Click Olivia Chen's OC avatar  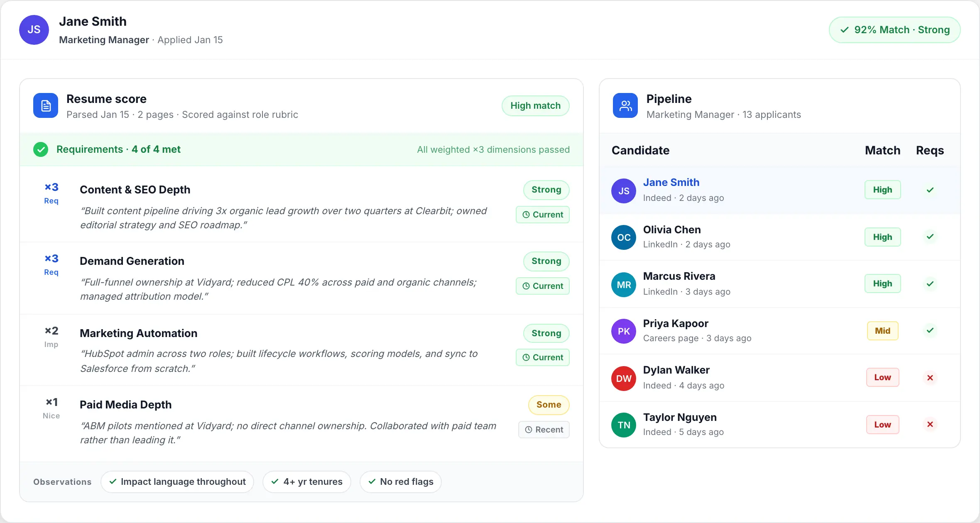point(623,237)
